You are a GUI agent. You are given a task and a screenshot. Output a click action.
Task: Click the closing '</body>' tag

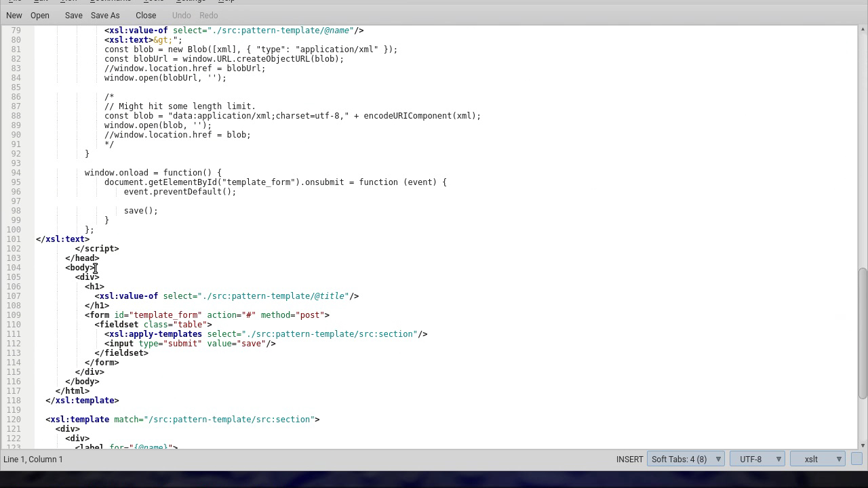coord(82,382)
